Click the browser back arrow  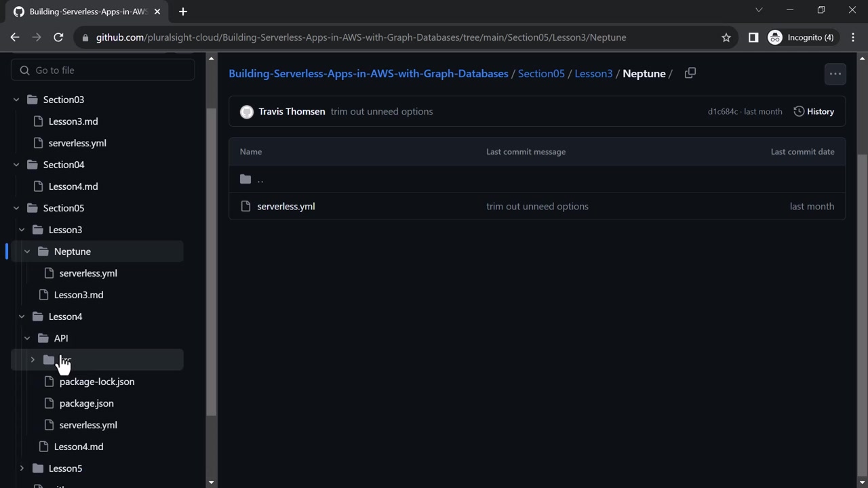coord(15,37)
